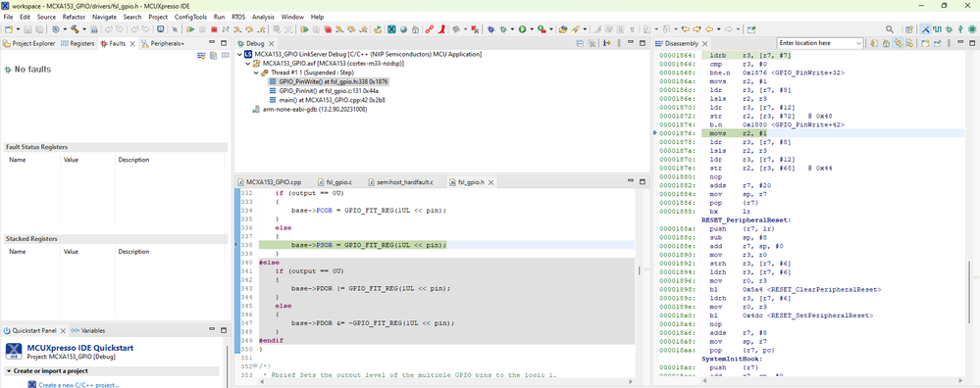Click the Pin Editor icon in toolbar
Image resolution: width=980 pixels, height=388 pixels.
751,29
